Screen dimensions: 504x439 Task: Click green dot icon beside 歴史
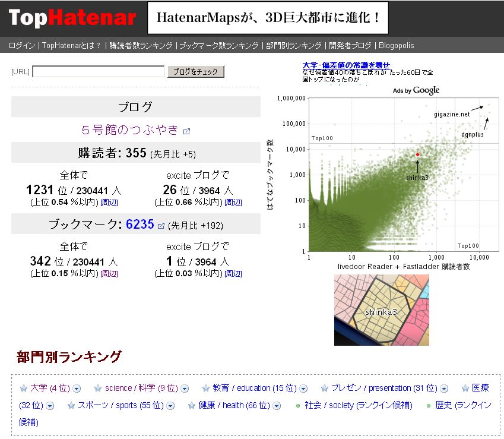tap(429, 406)
